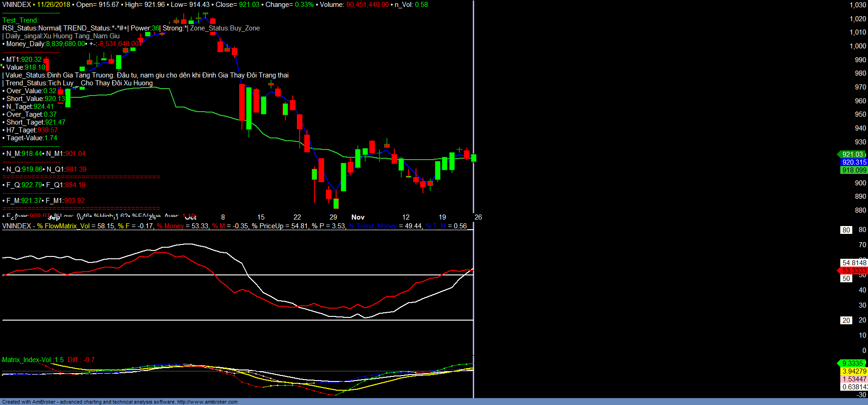Select the pink 1.53447 indicator tag
The width and height of the screenshot is (868, 405).
(x=854, y=379)
